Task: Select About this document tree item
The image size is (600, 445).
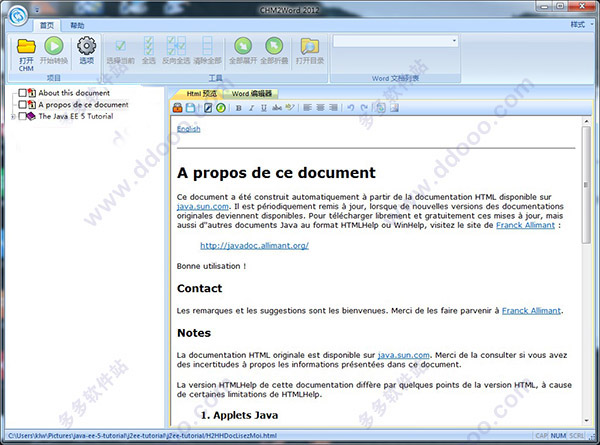Action: [74, 93]
